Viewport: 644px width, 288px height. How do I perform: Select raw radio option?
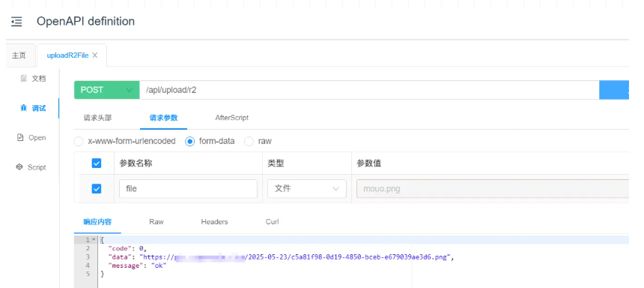pyautogui.click(x=249, y=142)
